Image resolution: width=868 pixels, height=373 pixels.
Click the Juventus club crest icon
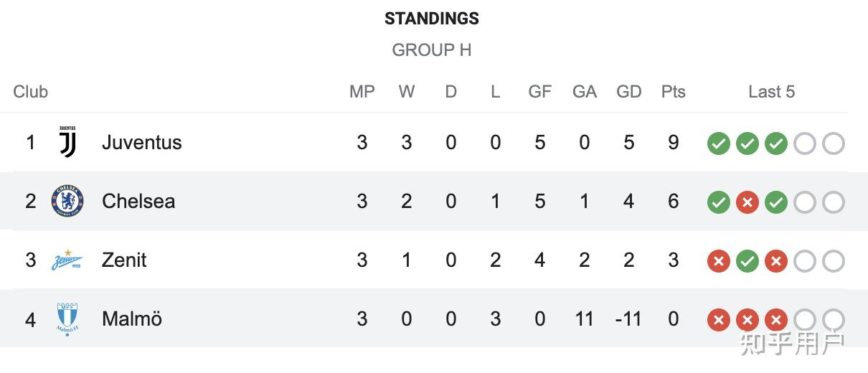[x=67, y=142]
